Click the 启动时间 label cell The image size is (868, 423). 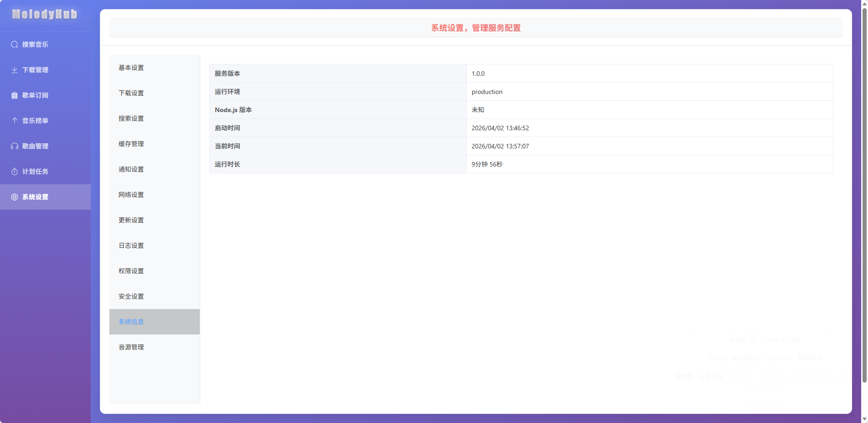tap(338, 128)
